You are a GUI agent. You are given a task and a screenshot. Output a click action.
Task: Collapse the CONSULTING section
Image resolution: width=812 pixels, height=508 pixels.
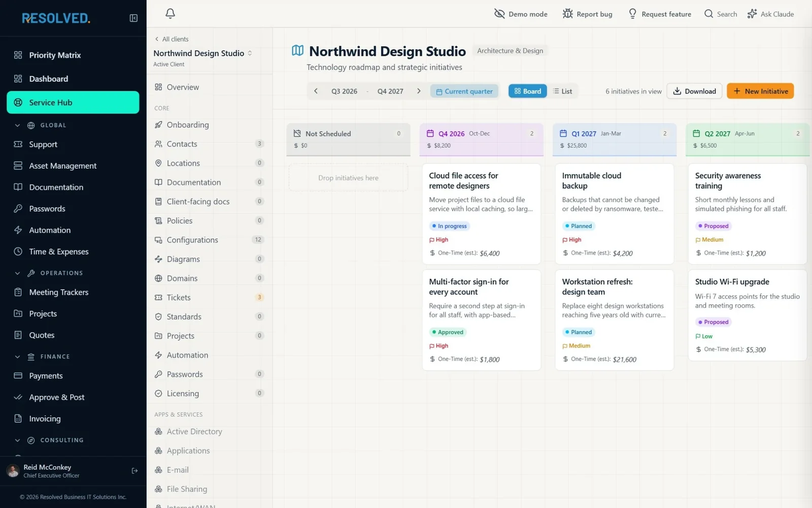click(x=17, y=440)
